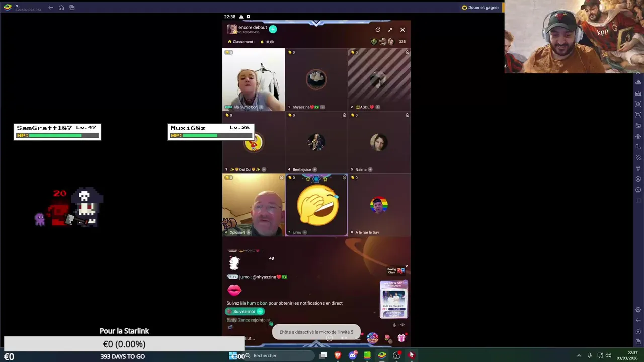Click Accéder au support on tournament card
Viewport: 644px width, 362px height.
[x=394, y=314]
